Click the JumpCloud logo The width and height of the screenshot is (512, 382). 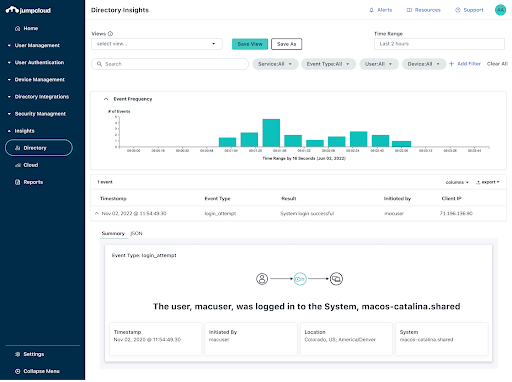coord(28,10)
